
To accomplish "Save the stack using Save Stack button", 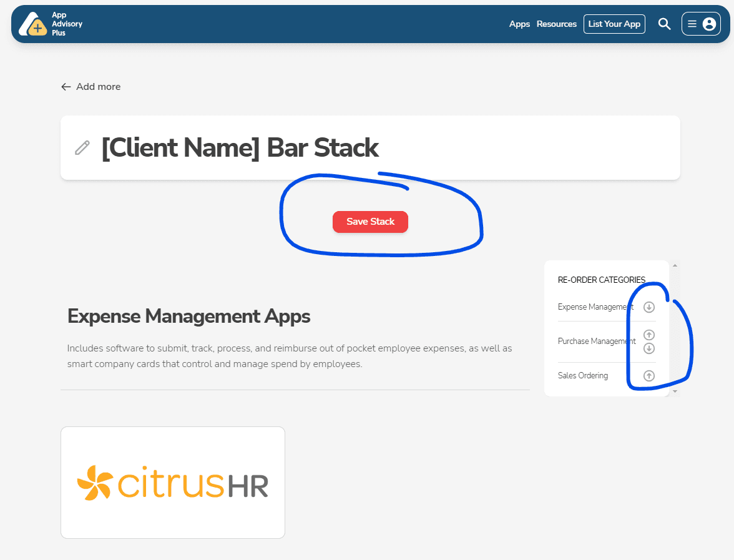I will (x=370, y=222).
